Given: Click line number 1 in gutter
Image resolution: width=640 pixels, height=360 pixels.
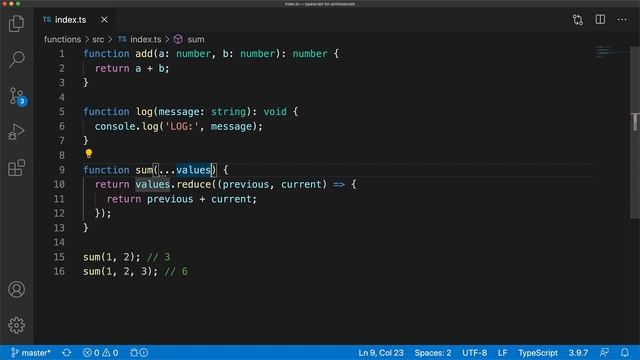Looking at the screenshot, I should 62,54.
